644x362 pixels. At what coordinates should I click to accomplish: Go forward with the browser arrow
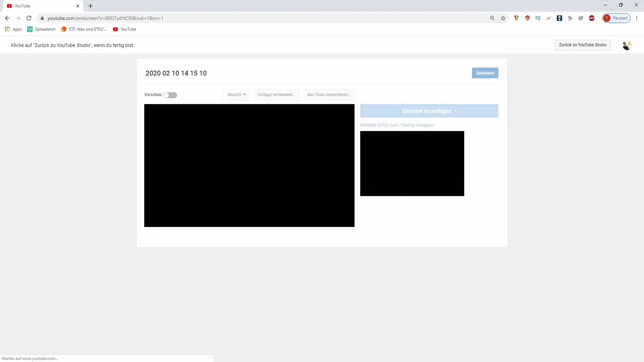click(x=18, y=18)
